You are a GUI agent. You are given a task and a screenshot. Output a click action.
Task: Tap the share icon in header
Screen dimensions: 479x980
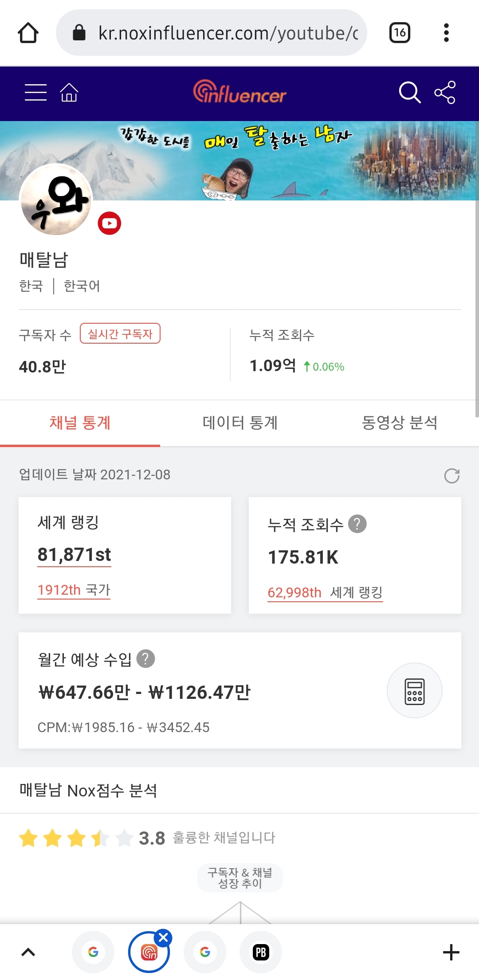coord(445,92)
